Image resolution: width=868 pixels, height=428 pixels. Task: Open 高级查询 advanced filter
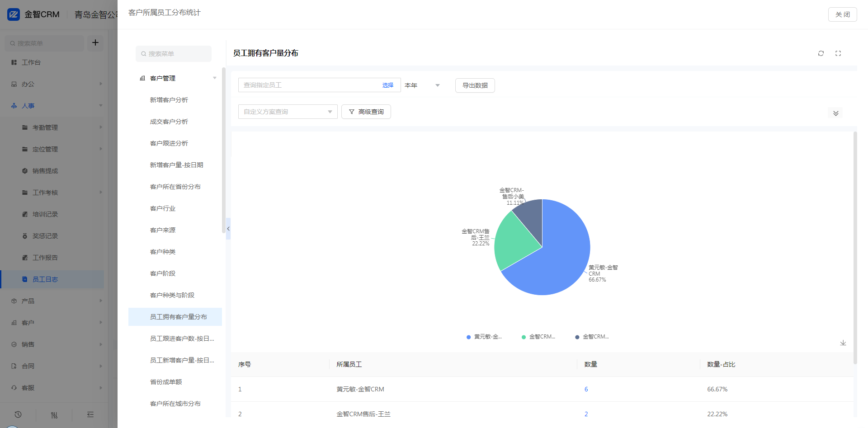tap(366, 112)
